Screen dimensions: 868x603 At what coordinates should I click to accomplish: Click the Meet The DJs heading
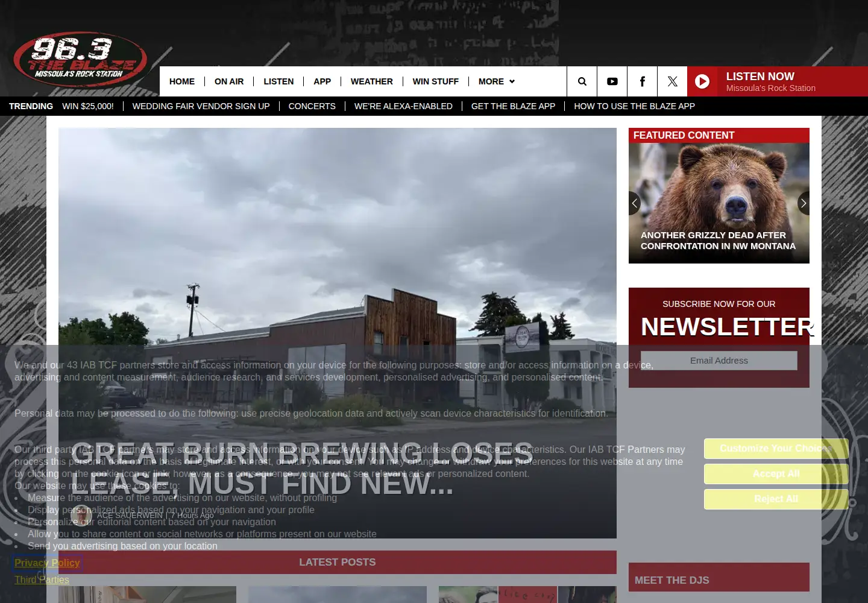pos(672,580)
